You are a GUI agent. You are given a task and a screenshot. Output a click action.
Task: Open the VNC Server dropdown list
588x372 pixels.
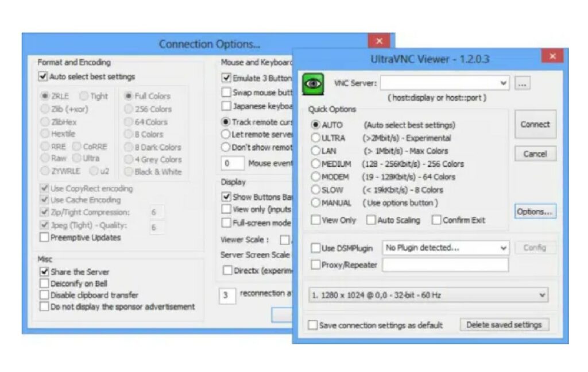[x=504, y=83]
